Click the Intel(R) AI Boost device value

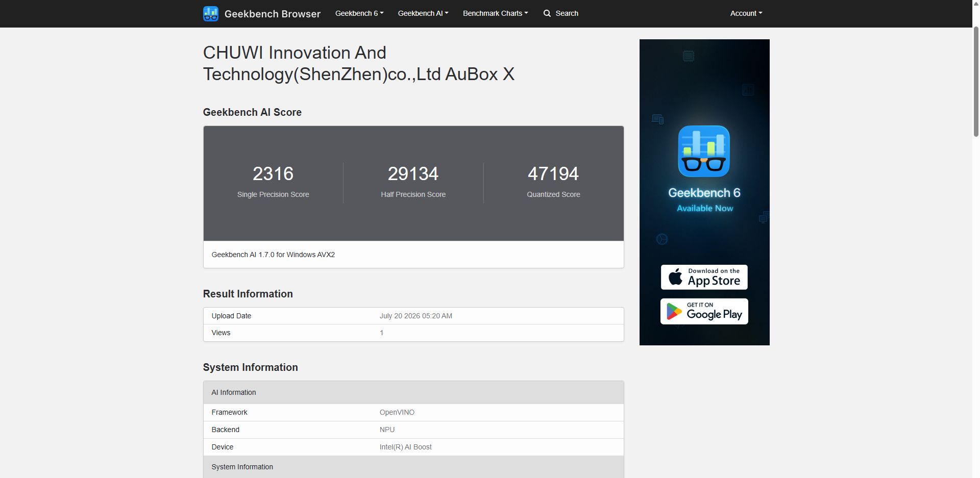[x=406, y=447]
